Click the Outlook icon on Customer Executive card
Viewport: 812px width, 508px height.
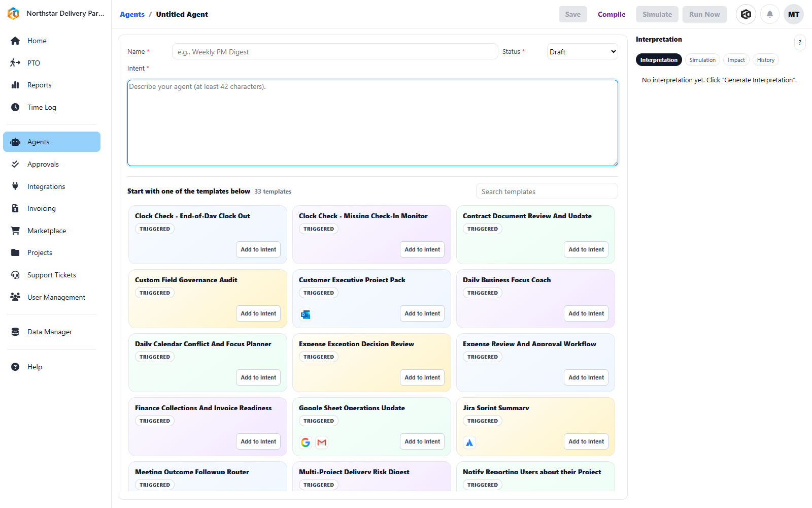(x=306, y=315)
